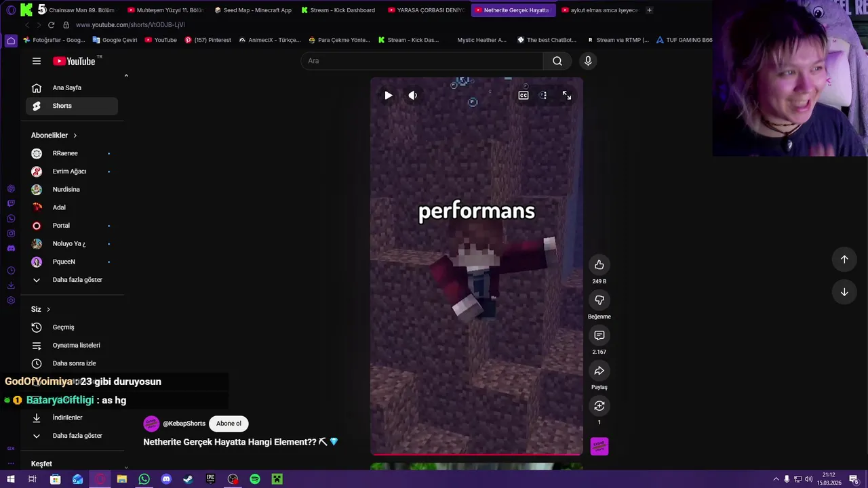Play the Shorts video
This screenshot has width=868, height=488.
coord(388,96)
